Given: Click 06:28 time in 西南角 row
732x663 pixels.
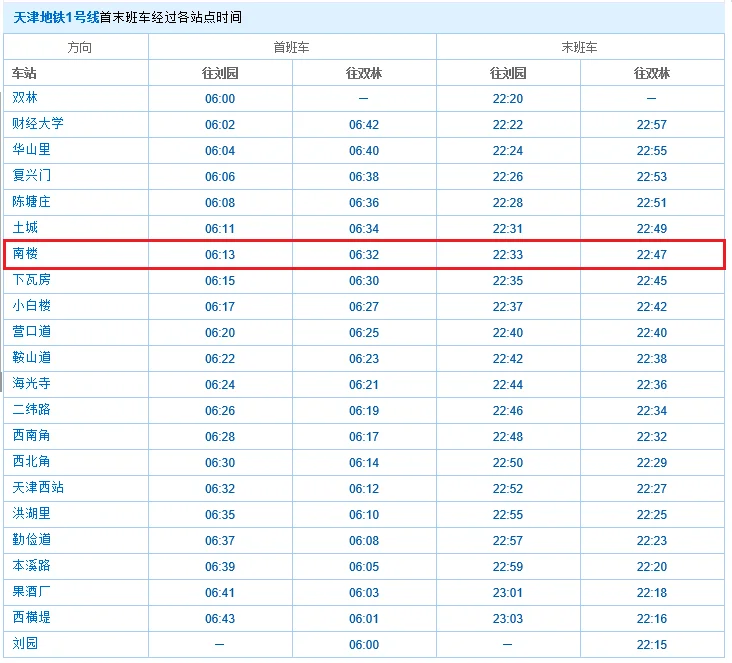Looking at the screenshot, I should pos(220,437).
